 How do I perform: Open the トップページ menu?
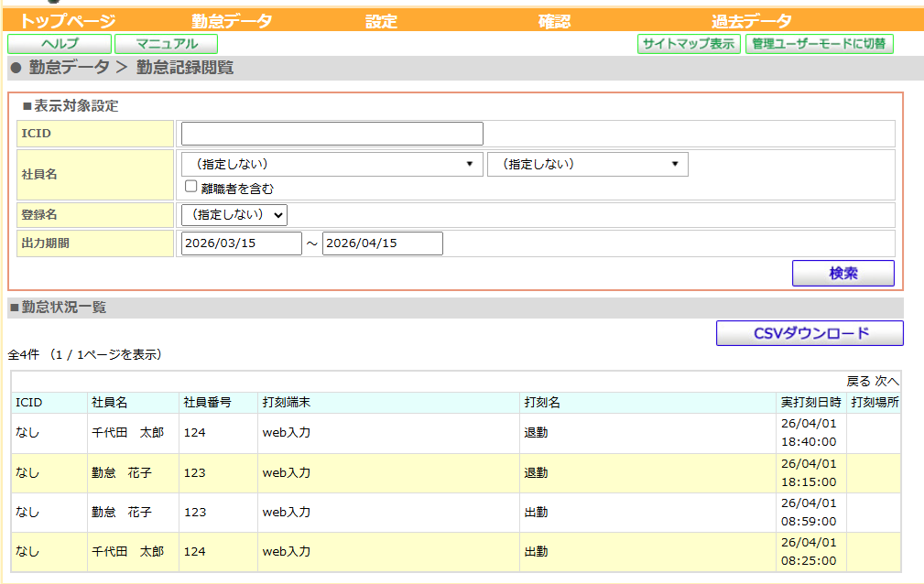(68, 22)
